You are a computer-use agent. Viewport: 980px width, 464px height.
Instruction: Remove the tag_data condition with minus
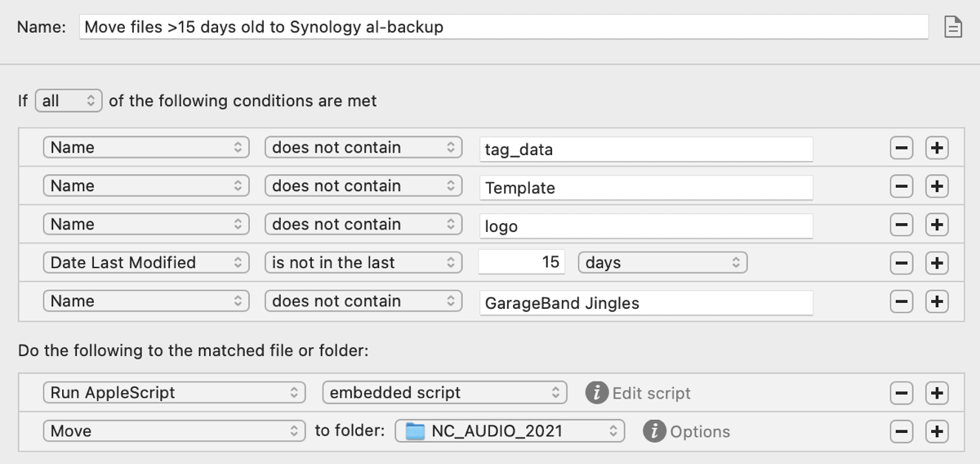click(x=902, y=149)
